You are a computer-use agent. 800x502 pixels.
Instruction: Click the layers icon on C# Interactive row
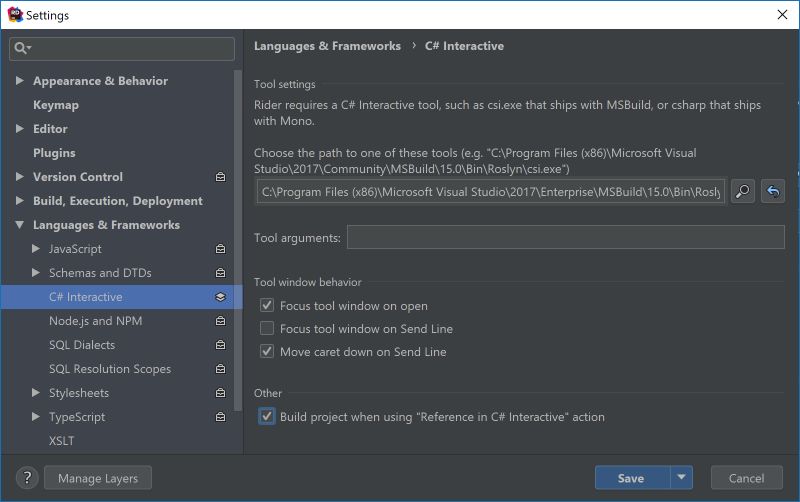coord(220,297)
